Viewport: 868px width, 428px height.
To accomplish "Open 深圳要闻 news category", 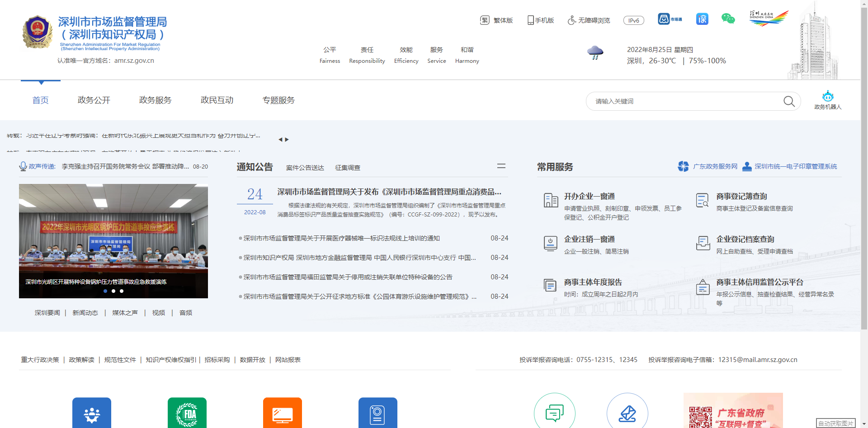I will (47, 313).
